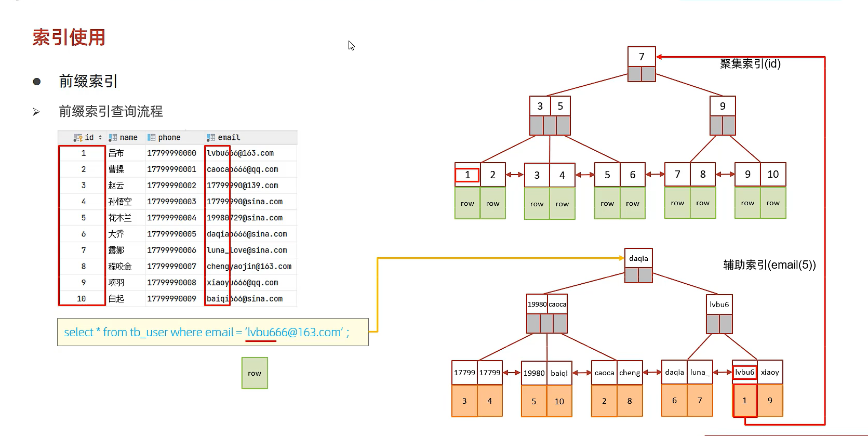Select phone cell 17799990007
The height and width of the screenshot is (436, 868).
[x=171, y=267]
